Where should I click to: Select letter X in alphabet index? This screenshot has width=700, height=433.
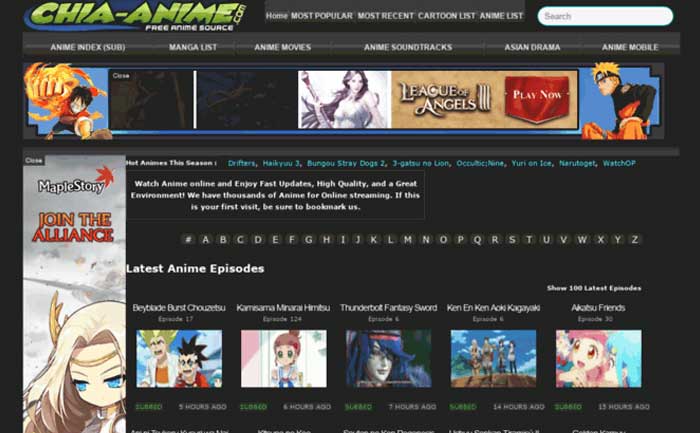coord(600,239)
